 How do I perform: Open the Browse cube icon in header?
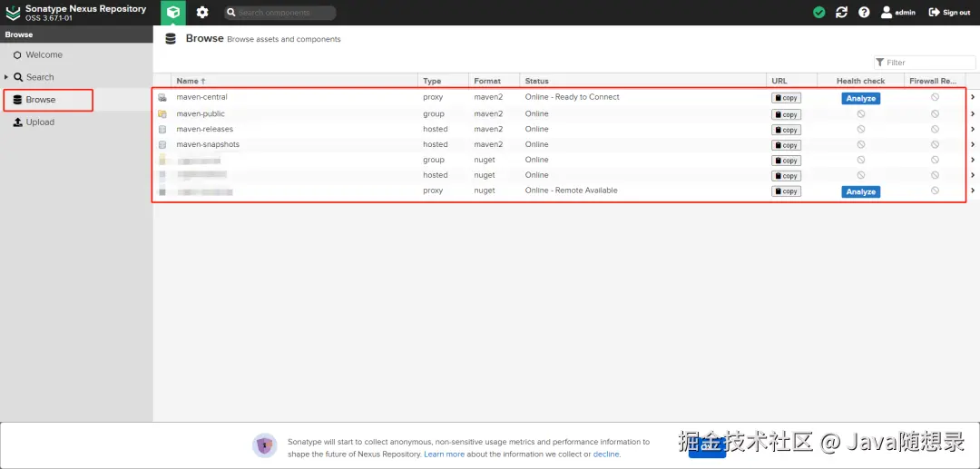(x=173, y=13)
